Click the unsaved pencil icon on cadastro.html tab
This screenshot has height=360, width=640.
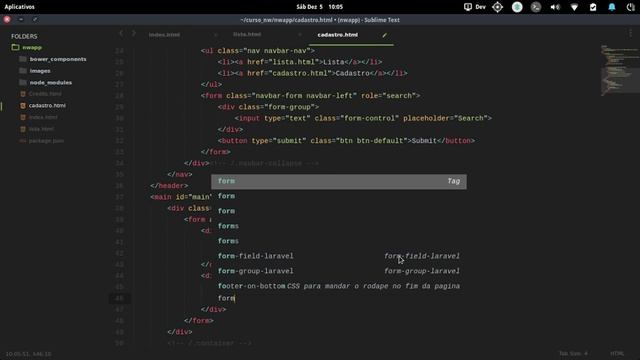point(384,35)
